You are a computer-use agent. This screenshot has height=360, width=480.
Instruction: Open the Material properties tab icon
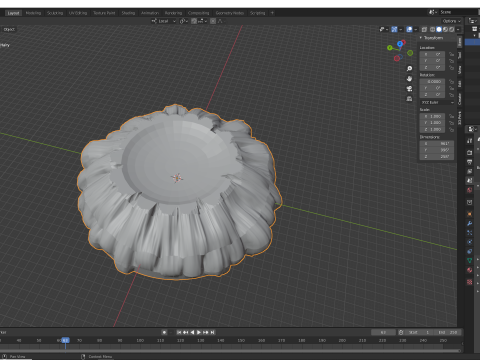tap(470, 270)
